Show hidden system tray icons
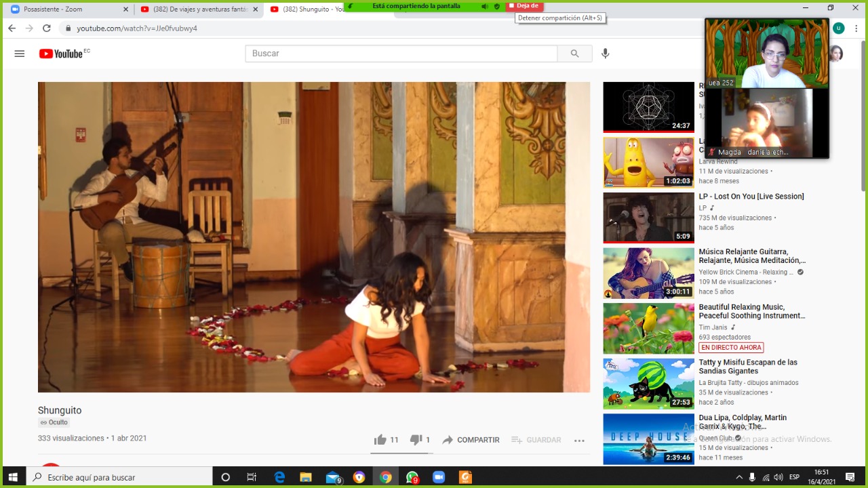Image resolution: width=868 pixels, height=488 pixels. pyautogui.click(x=739, y=477)
